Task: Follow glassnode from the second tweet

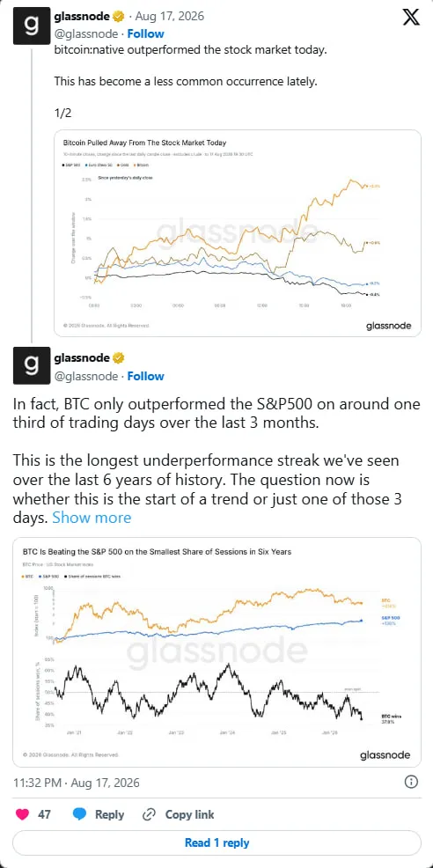Action: coord(145,376)
